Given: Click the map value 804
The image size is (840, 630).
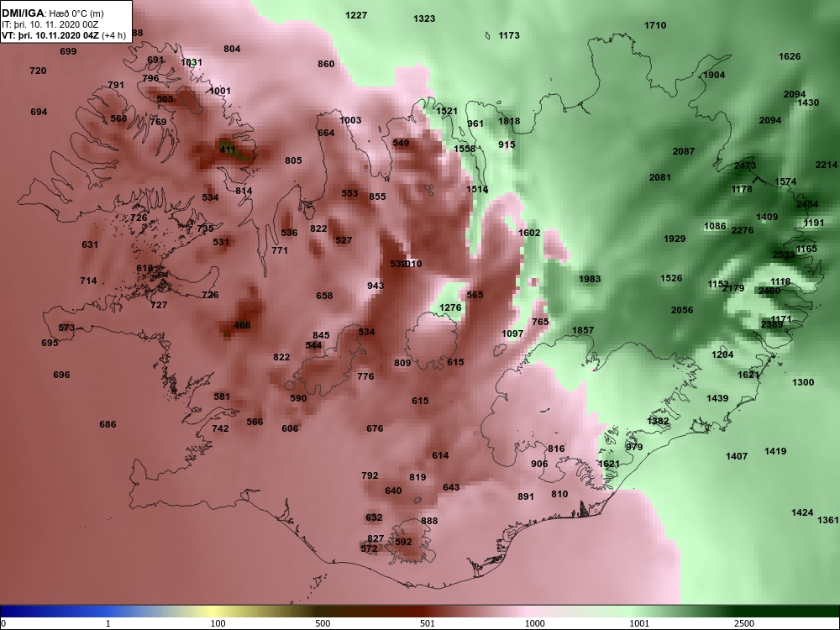Looking at the screenshot, I should click(x=232, y=49).
